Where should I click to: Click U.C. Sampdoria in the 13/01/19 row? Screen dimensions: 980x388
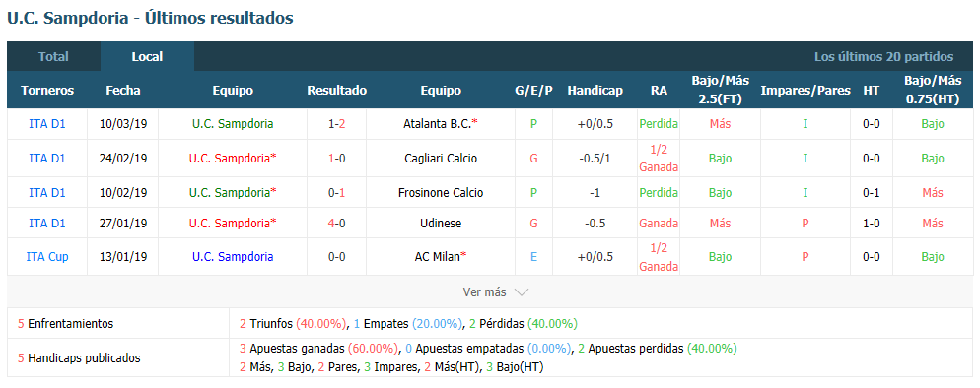point(233,256)
